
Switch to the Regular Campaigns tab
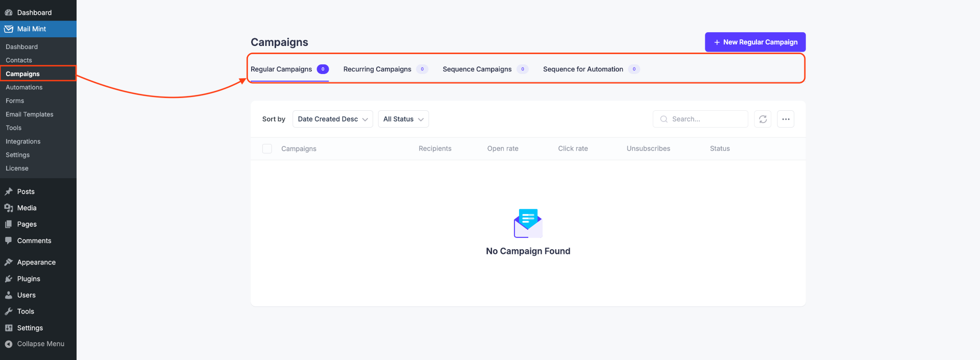click(x=289, y=69)
